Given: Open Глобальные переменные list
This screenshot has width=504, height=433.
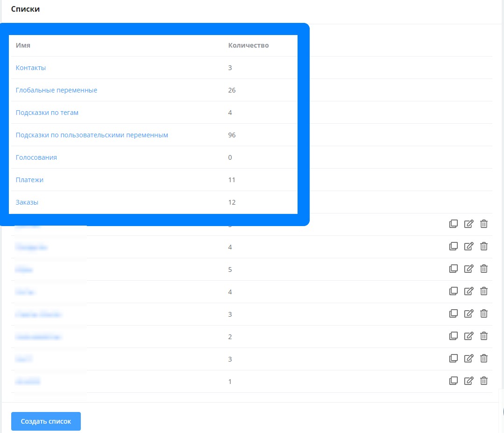Looking at the screenshot, I should [57, 90].
